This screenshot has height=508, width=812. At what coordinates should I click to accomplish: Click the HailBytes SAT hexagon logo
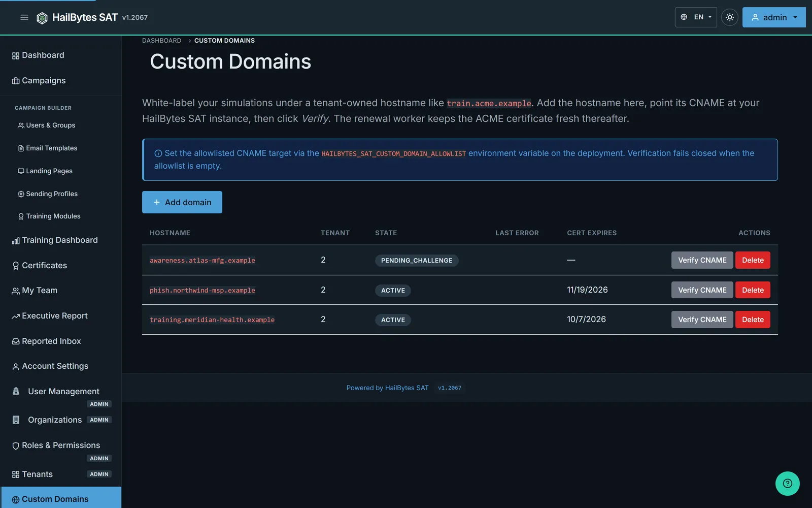pyautogui.click(x=42, y=18)
